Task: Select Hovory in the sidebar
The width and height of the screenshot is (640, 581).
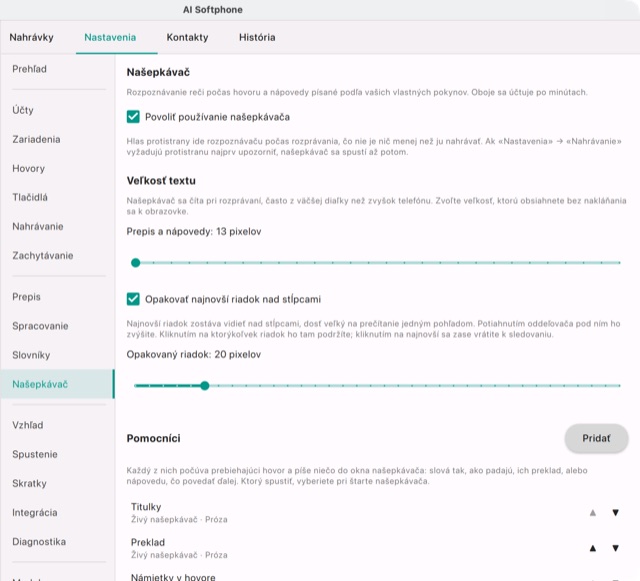Action: [57, 168]
